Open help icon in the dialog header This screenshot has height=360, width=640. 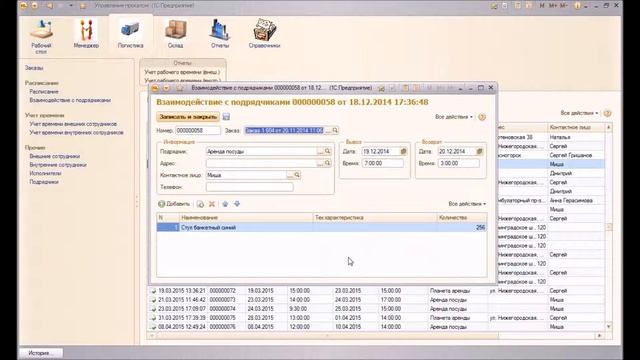pos(482,117)
